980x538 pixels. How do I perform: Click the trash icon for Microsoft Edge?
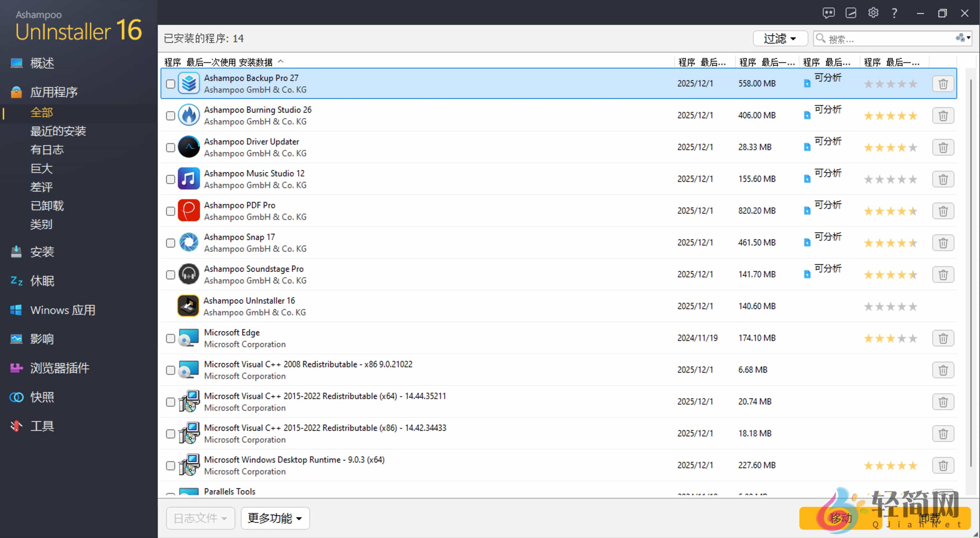click(x=943, y=338)
